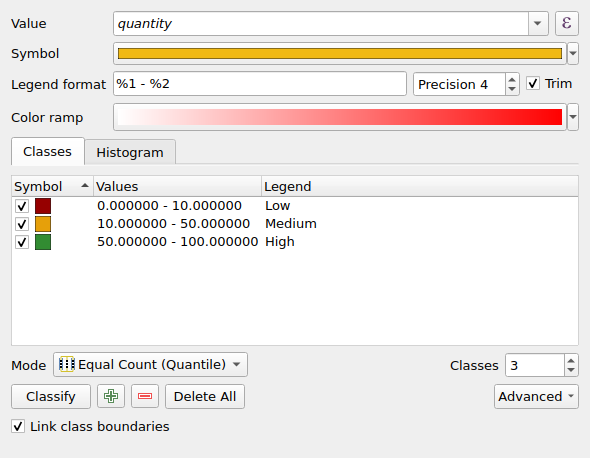Image resolution: width=590 pixels, height=458 pixels.
Task: Click the High legend label
Action: 280,242
